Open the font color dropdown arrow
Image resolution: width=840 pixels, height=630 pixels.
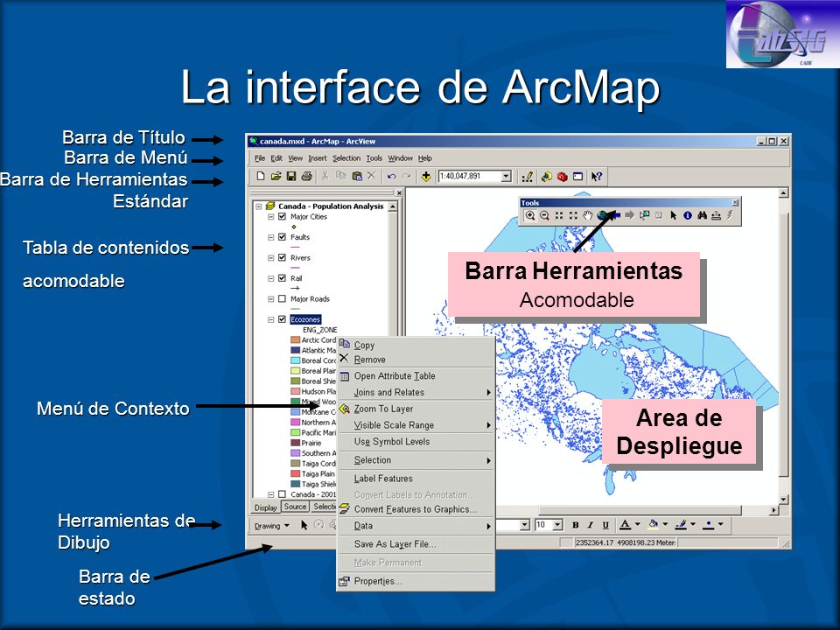638,524
